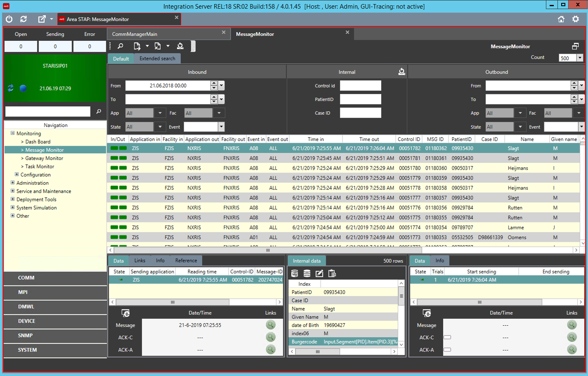Detach MessageMonitor panel with window icon
Image resolution: width=588 pixels, height=376 pixels.
coord(575,46)
